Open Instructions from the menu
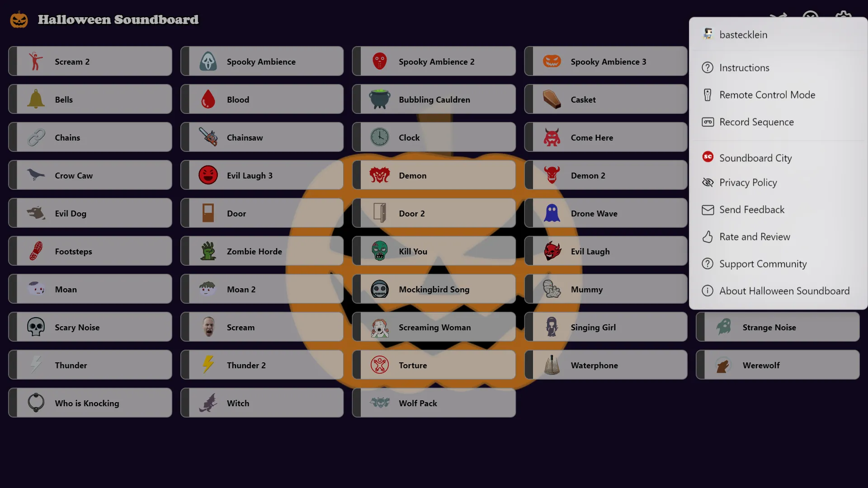This screenshot has width=868, height=488. pos(744,67)
